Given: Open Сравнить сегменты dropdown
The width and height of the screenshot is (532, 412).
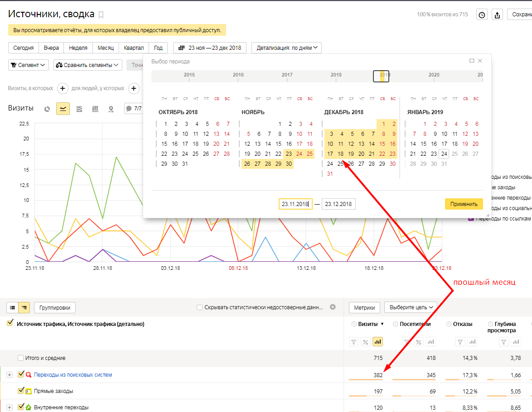Looking at the screenshot, I should click(88, 65).
